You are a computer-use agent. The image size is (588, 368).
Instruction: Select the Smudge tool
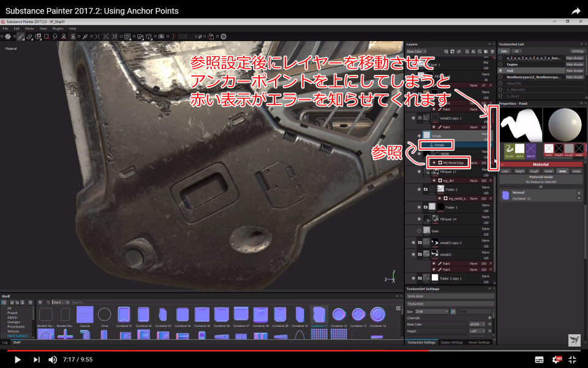[x=55, y=36]
